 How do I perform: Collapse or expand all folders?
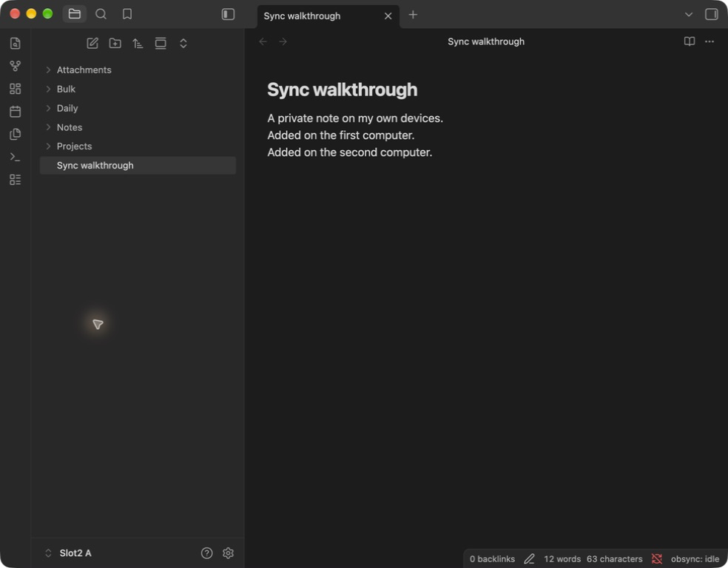[183, 44]
